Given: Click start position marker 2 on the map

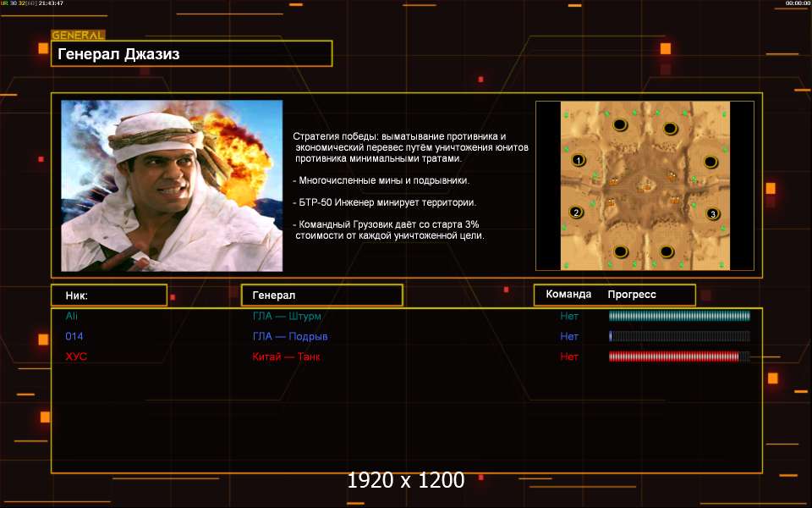Looking at the screenshot, I should [x=576, y=212].
